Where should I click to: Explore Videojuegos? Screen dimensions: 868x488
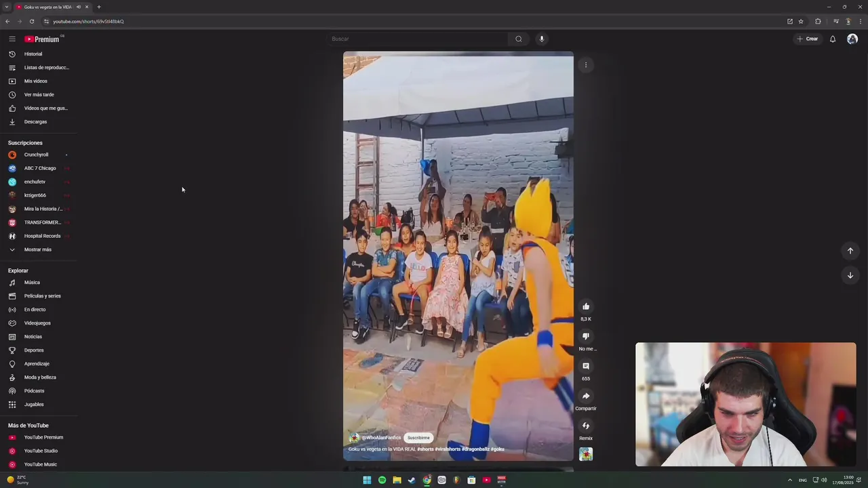(x=38, y=323)
